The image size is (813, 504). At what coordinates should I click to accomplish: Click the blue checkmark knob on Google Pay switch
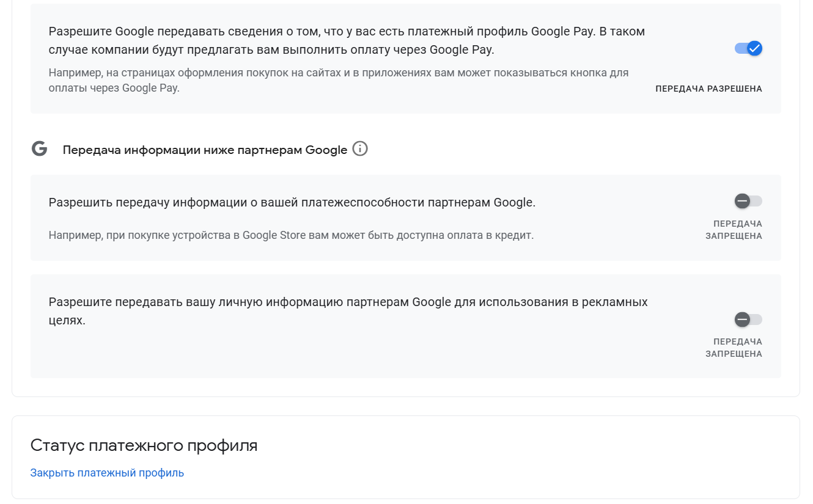(x=755, y=49)
